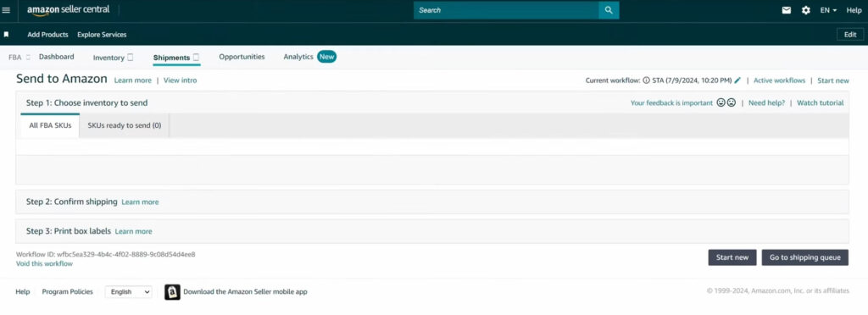Click Download the Amazon Seller mobile app
Image resolution: width=868 pixels, height=315 pixels.
point(245,292)
